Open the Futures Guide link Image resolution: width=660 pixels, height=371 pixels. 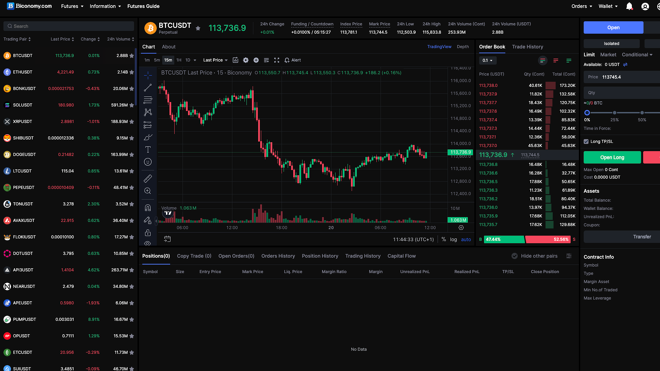[143, 6]
